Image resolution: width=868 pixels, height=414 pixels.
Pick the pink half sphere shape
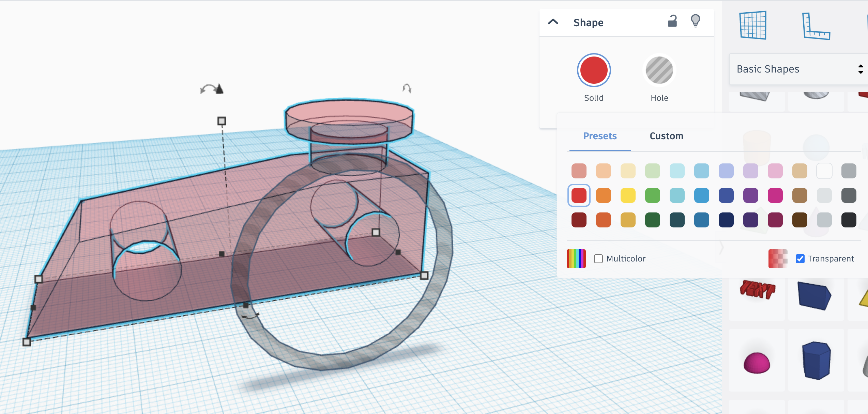pos(757,363)
